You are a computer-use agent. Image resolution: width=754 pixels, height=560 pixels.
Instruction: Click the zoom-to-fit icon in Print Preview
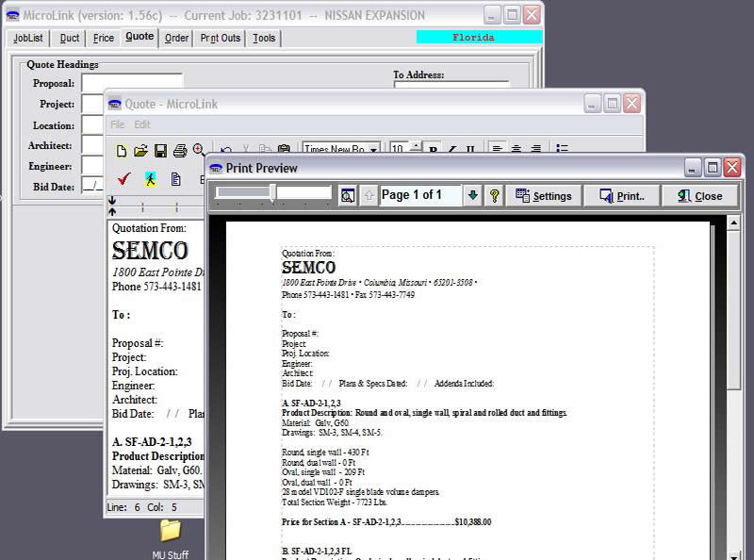348,195
